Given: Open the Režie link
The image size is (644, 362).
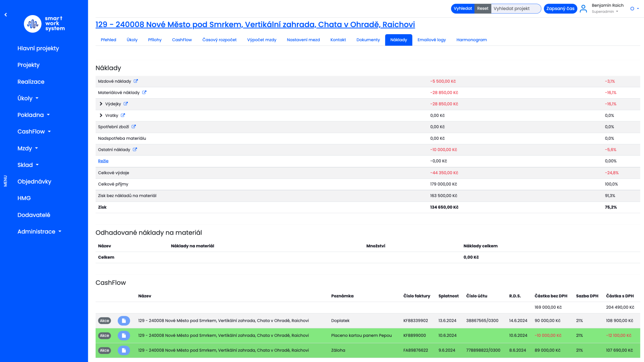Looking at the screenshot, I should [x=103, y=161].
